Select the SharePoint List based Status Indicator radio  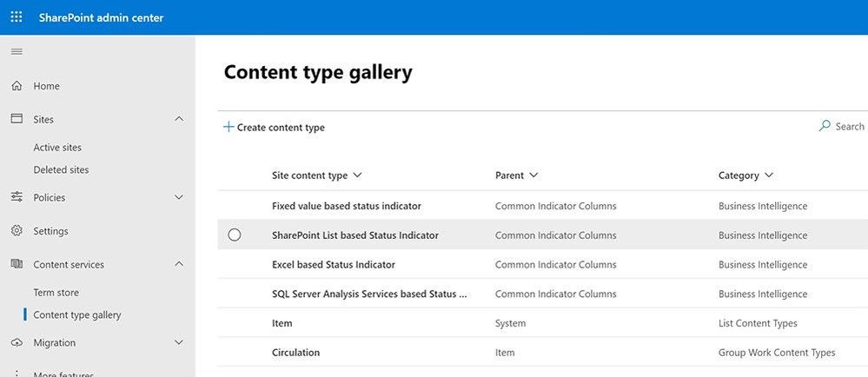tap(235, 235)
